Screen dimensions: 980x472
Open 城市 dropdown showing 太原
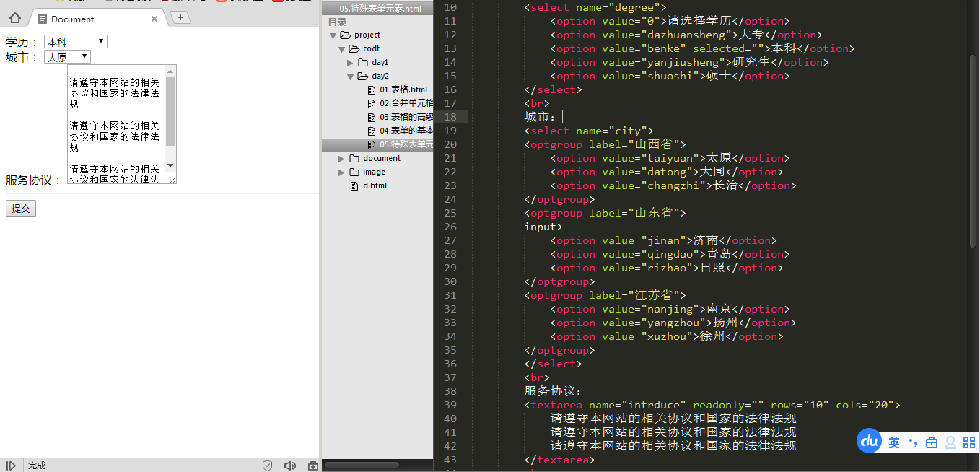click(x=67, y=57)
